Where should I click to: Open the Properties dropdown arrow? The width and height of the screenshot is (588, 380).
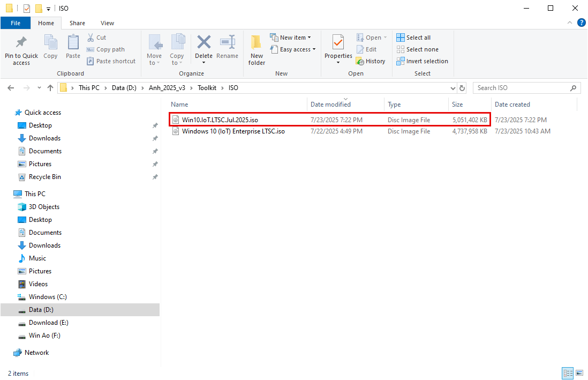tap(338, 63)
